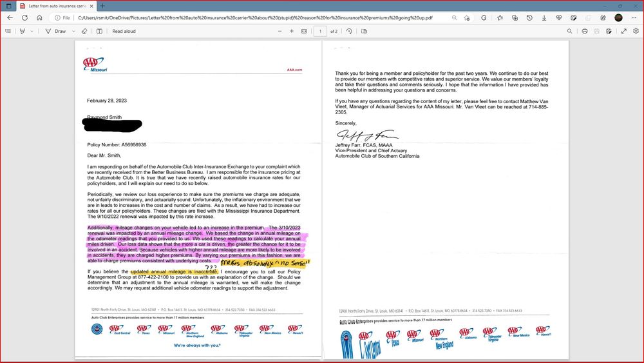Toggle Fit to width view
The image size is (644, 363).
point(305,31)
